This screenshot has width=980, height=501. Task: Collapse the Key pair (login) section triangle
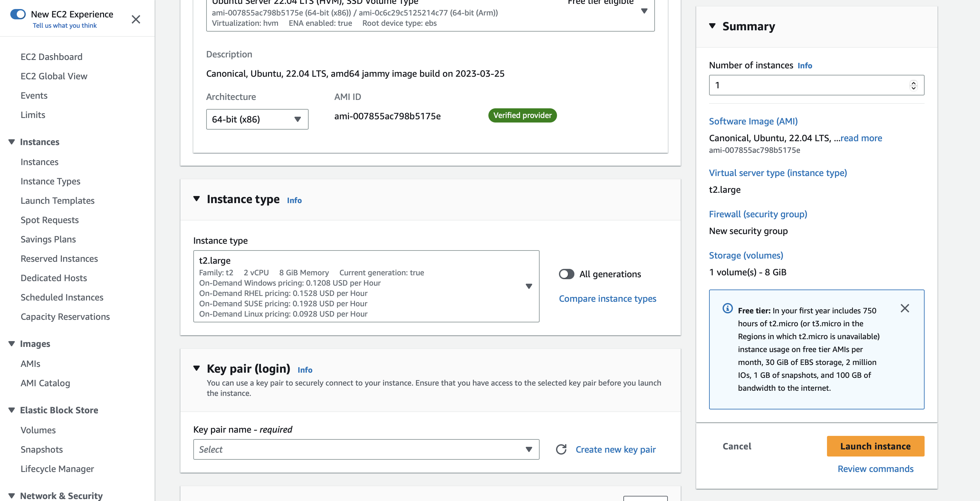click(x=196, y=368)
